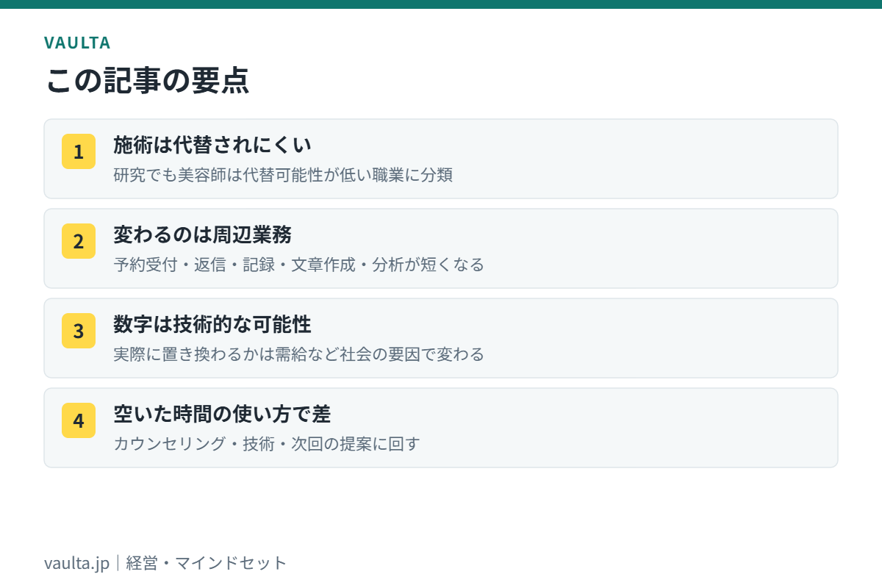
Task: Select the title 変わるのは周辺業務
Action: click(x=203, y=234)
